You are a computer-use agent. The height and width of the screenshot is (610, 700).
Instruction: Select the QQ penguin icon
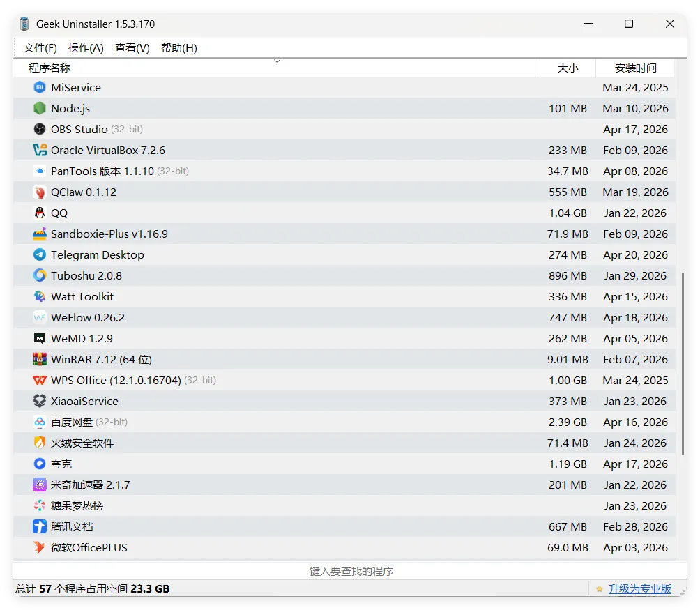(40, 213)
